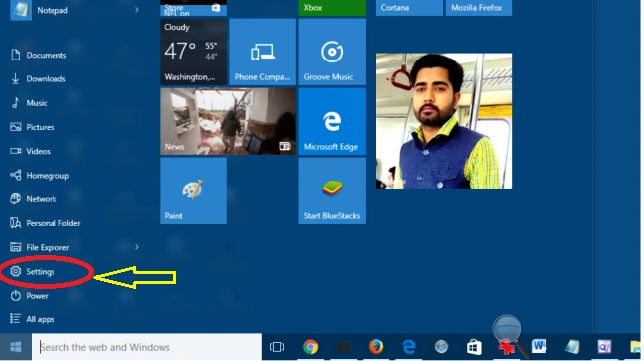Click the Network globe icon
Viewport: 644px width, 361px height.
point(15,199)
